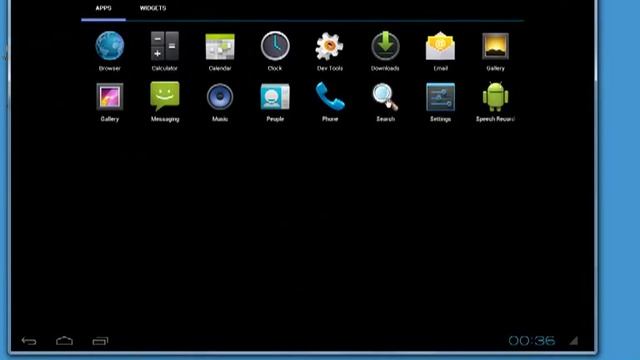Launch the Speech Recorder app

pyautogui.click(x=496, y=96)
